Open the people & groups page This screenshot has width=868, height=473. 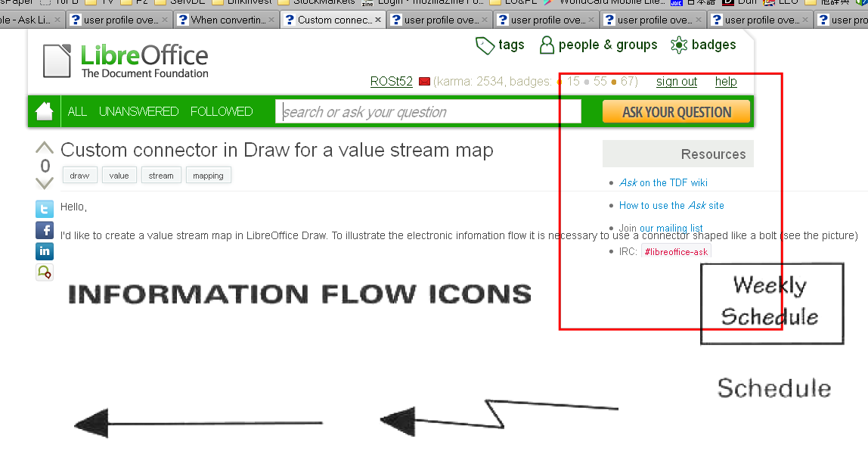pyautogui.click(x=598, y=45)
